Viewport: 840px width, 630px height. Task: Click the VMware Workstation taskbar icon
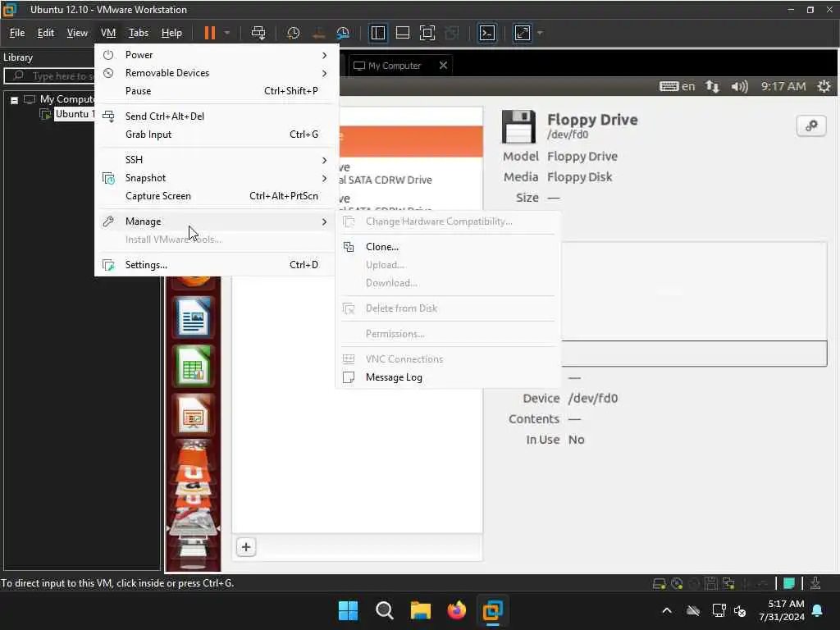tap(492, 610)
